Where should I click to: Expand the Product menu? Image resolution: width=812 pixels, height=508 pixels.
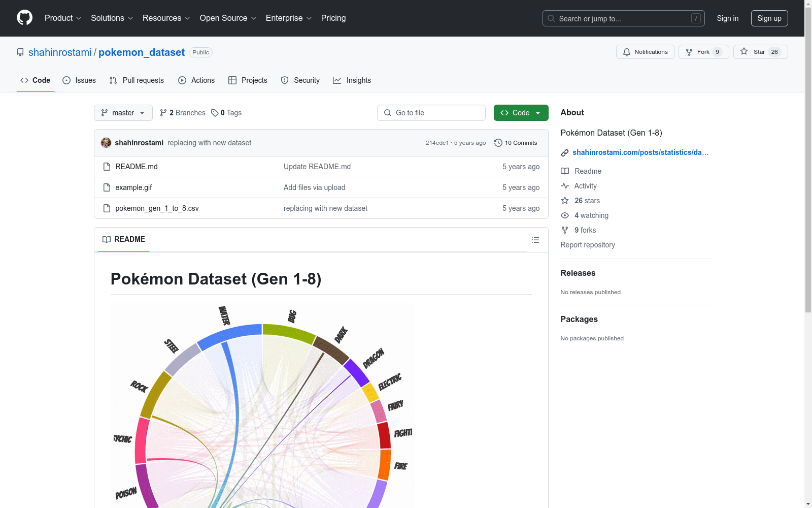[x=63, y=18]
